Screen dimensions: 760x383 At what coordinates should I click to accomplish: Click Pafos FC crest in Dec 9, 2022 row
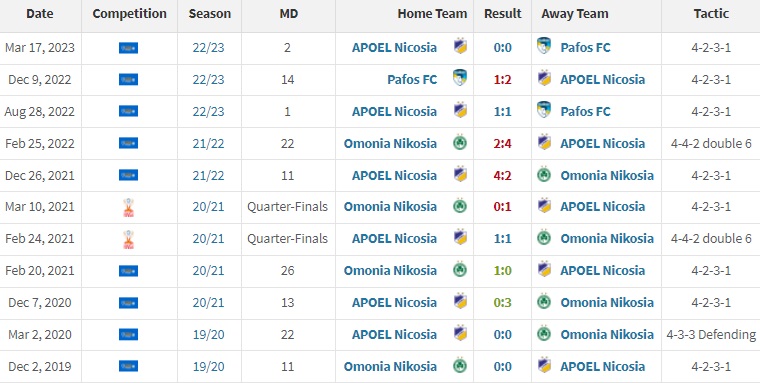click(x=460, y=79)
